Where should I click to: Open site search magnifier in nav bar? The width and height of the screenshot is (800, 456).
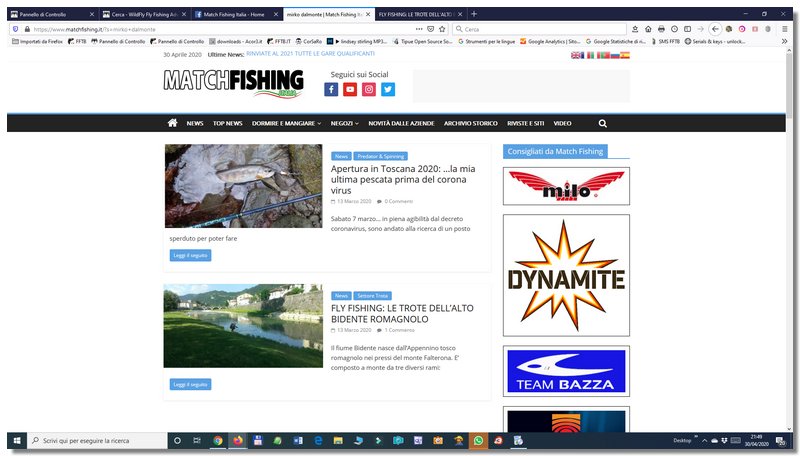click(x=603, y=123)
